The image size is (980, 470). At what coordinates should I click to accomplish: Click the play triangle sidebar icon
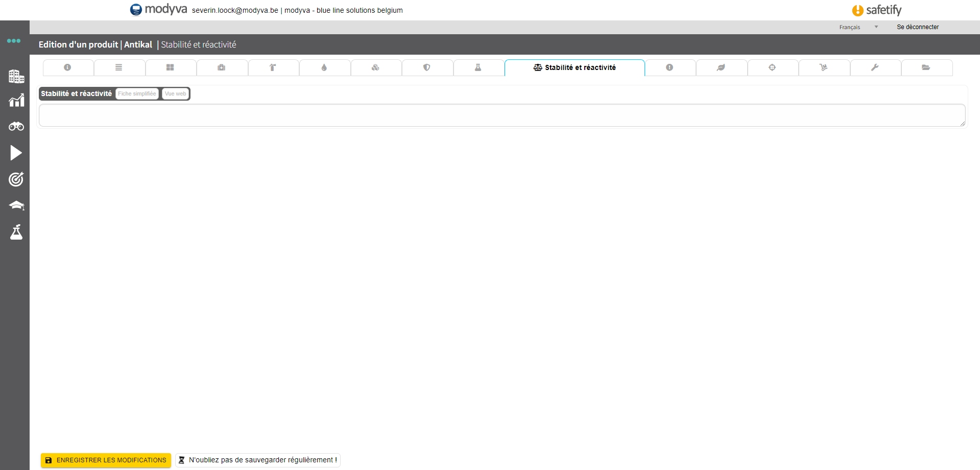(x=16, y=153)
